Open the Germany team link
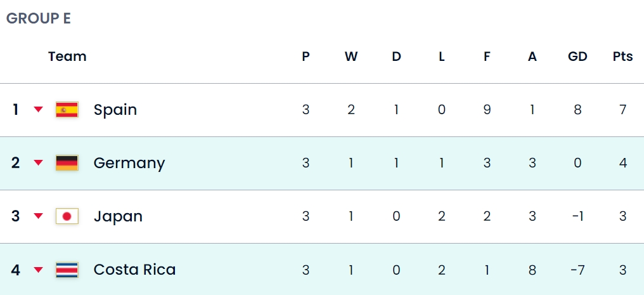 click(129, 164)
